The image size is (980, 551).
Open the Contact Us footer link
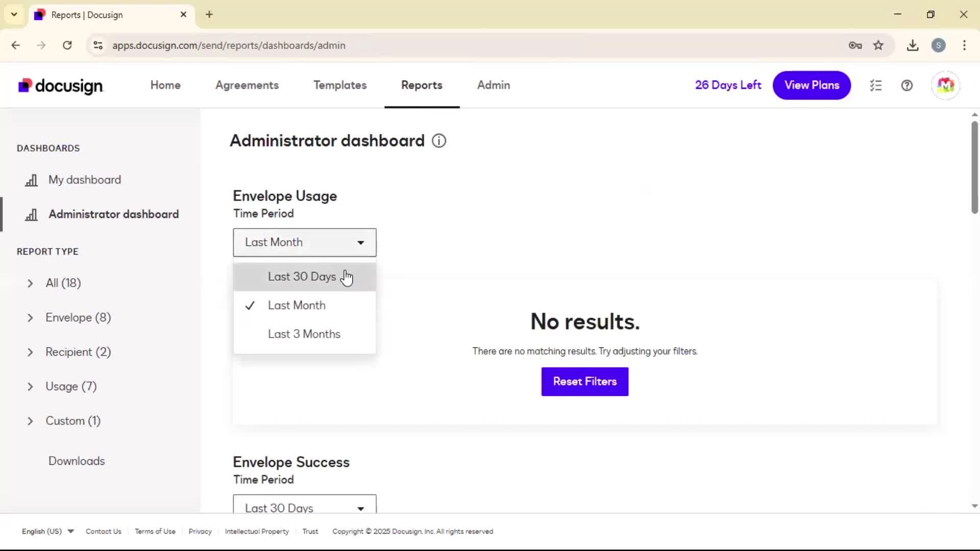[x=104, y=531]
